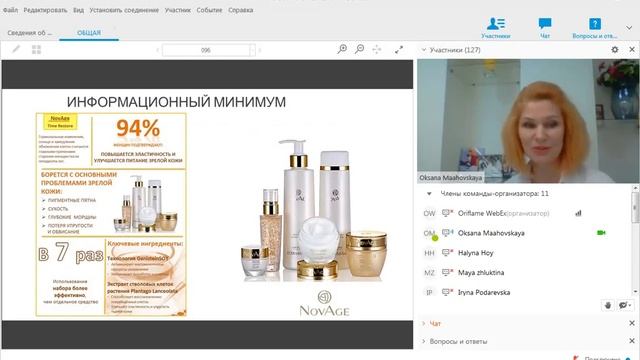Click the signal strength icon for Oriflame WebEx
The width and height of the screenshot is (640, 360).
tap(578, 213)
